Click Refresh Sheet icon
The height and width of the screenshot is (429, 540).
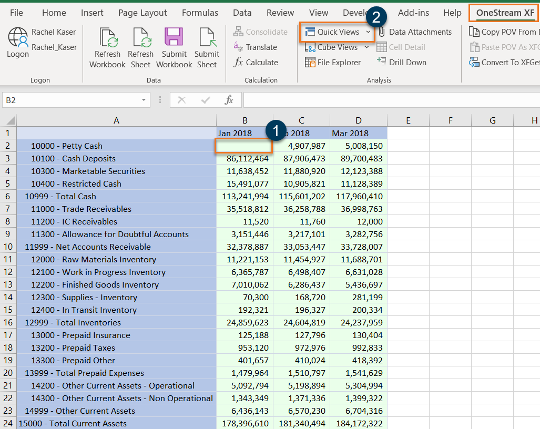pyautogui.click(x=142, y=37)
